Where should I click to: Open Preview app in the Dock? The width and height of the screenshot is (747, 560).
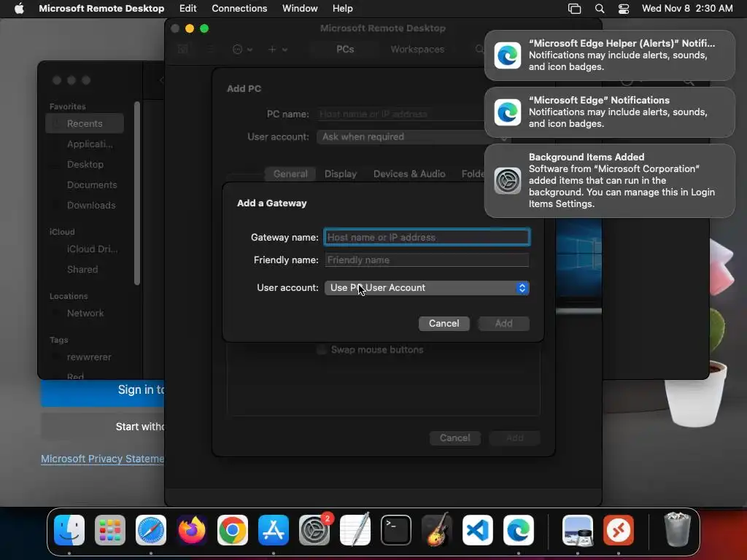coord(578,529)
